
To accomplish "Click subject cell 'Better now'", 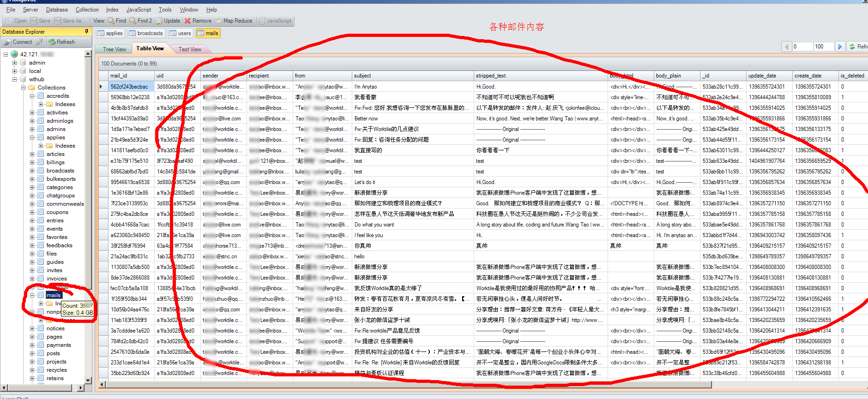I will [x=413, y=119].
